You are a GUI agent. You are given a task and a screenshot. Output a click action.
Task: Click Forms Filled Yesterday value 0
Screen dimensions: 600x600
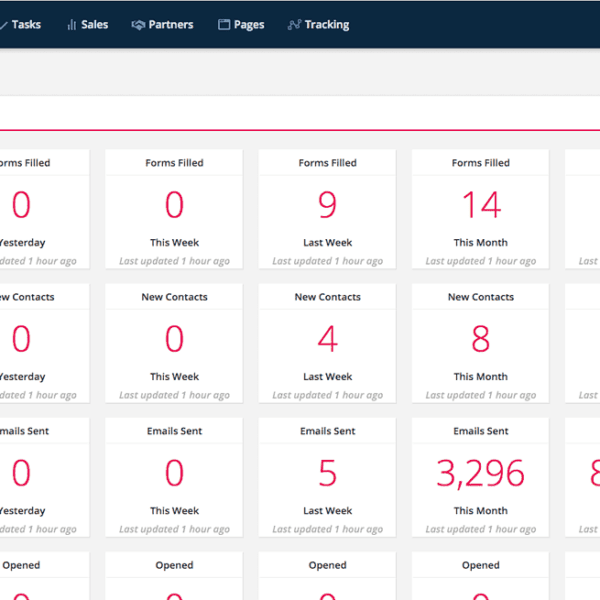[21, 205]
